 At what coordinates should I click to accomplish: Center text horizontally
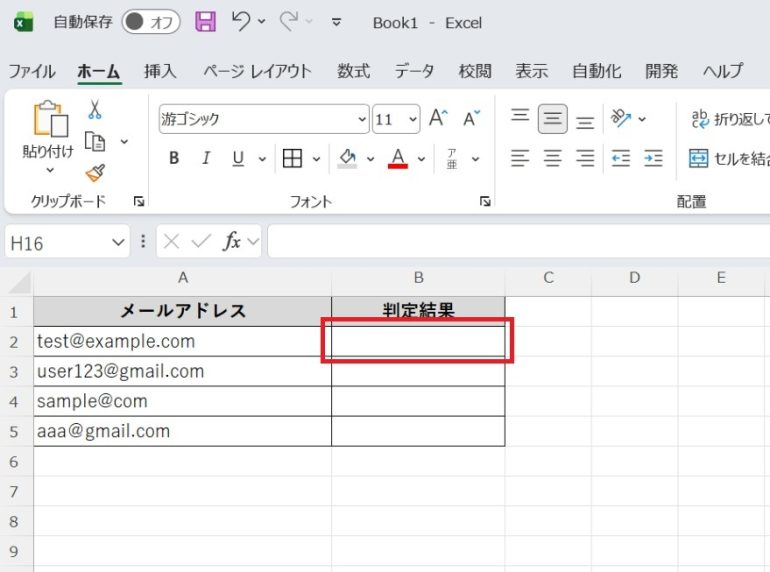[x=552, y=158]
